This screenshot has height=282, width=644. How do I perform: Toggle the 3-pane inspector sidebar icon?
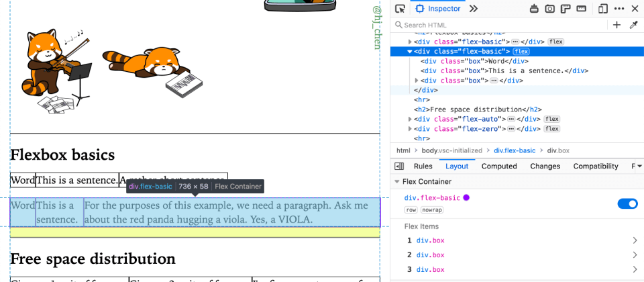[398, 166]
